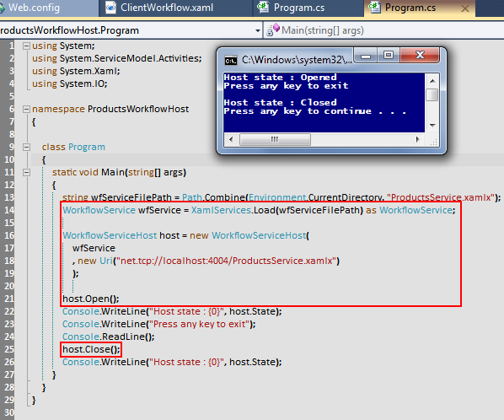Maximize the console window
504x420 pixels.
click(389, 56)
